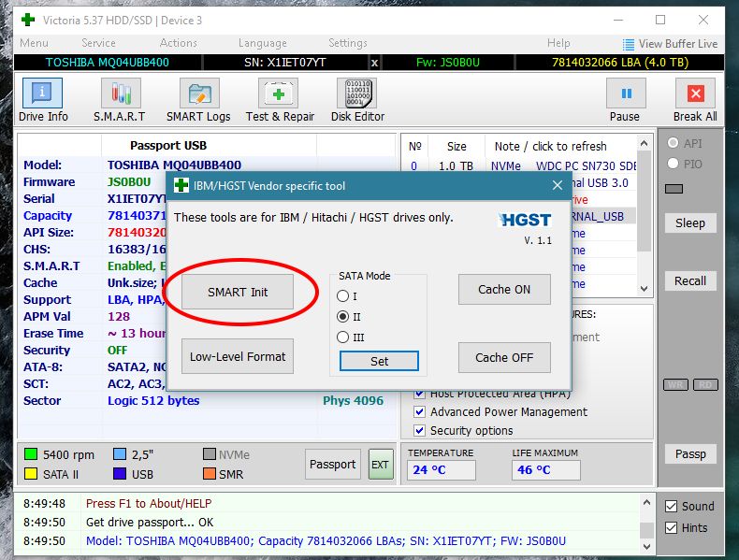739x560 pixels.
Task: Click the Low-Level Format button
Action: tap(238, 356)
